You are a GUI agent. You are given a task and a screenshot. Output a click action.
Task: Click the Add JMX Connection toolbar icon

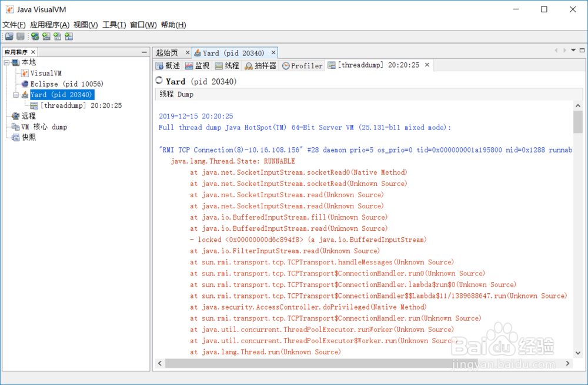pos(35,36)
